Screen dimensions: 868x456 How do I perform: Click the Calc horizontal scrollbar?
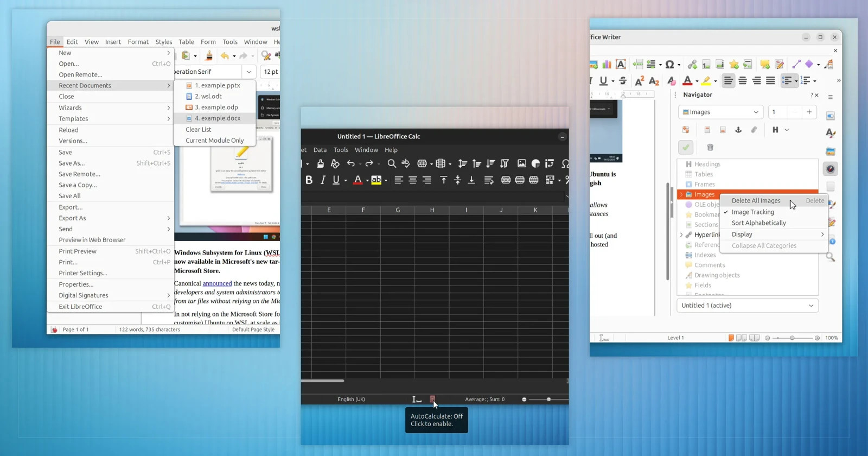[323, 381]
